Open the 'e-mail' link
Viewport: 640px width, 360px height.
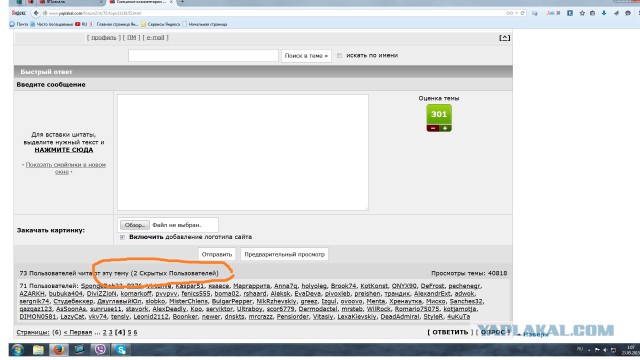(155, 38)
